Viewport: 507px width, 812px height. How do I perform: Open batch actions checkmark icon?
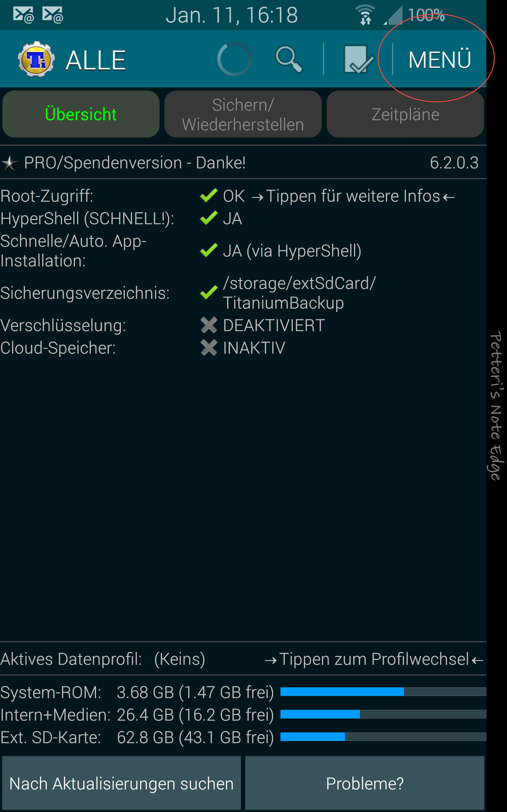[x=358, y=59]
